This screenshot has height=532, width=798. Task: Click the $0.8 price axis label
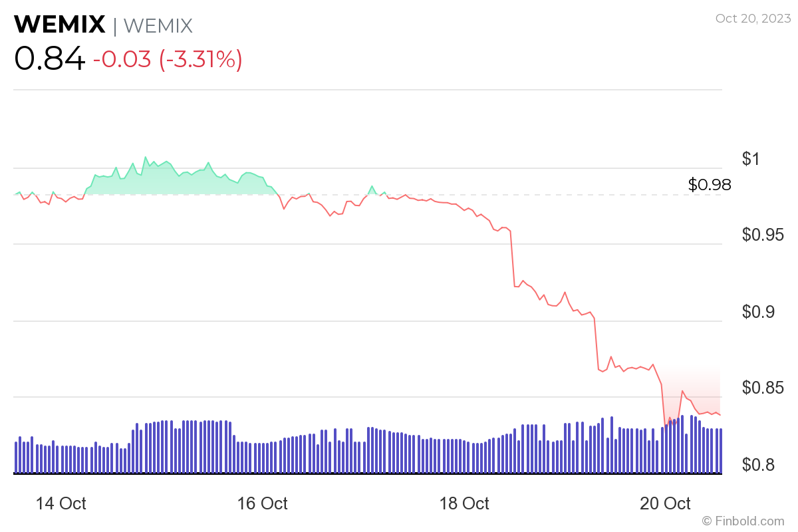click(x=759, y=464)
